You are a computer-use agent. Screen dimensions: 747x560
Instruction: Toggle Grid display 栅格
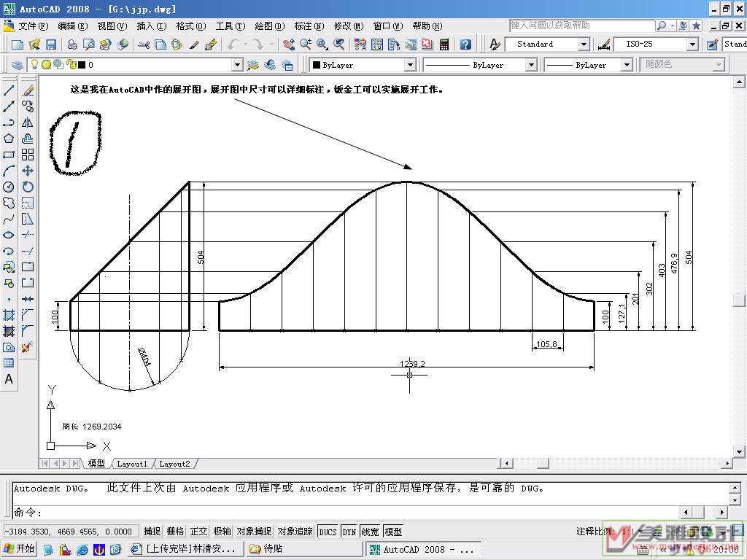[175, 532]
